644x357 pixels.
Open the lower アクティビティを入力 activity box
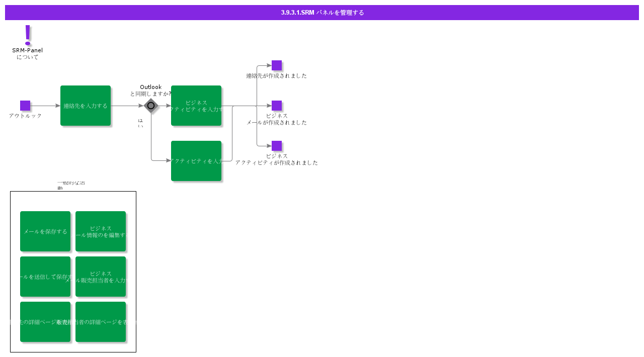point(196,161)
